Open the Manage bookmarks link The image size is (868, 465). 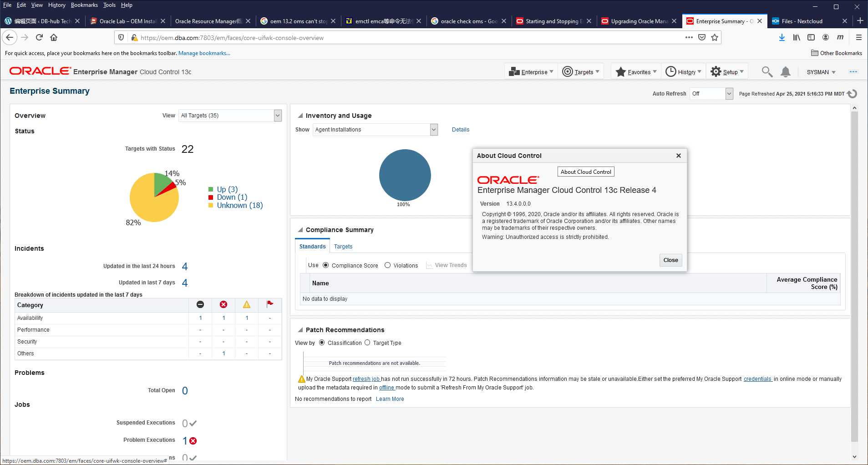[204, 53]
